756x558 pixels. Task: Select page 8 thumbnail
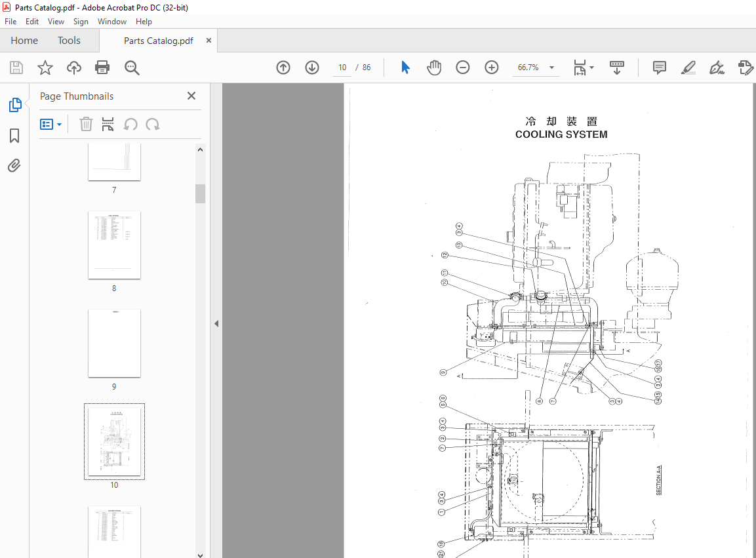point(114,245)
